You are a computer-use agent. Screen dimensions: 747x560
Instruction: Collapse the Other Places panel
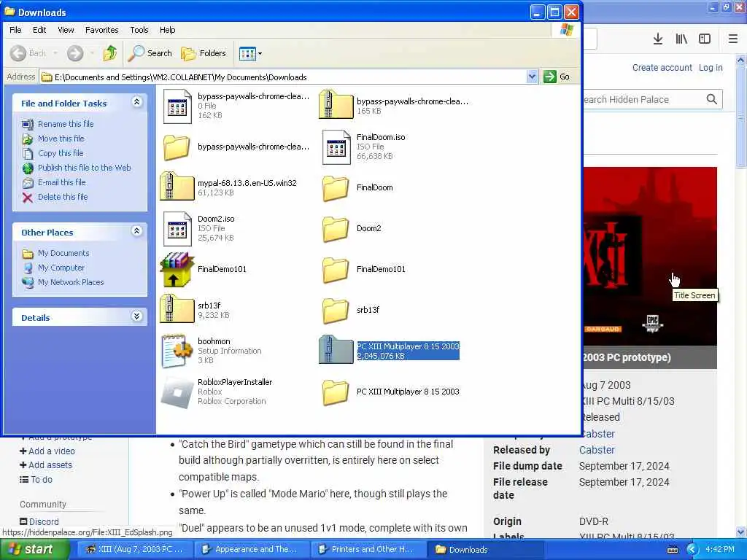[136, 231]
